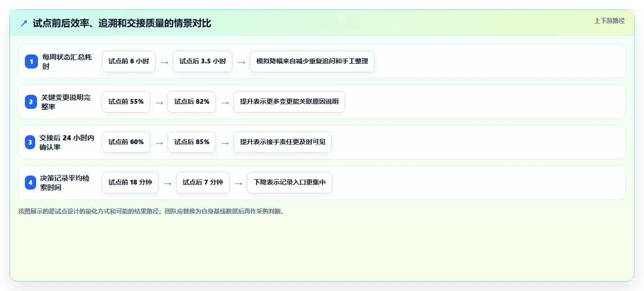Image resolution: width=644 pixels, height=291 pixels.
Task: Select the 试点后 3.5 小时 chip
Action: click(x=202, y=61)
